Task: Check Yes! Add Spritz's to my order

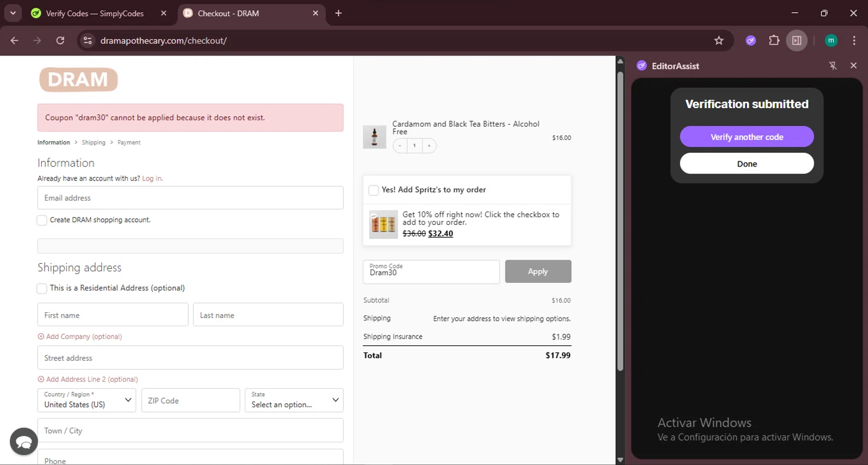Action: 374,190
